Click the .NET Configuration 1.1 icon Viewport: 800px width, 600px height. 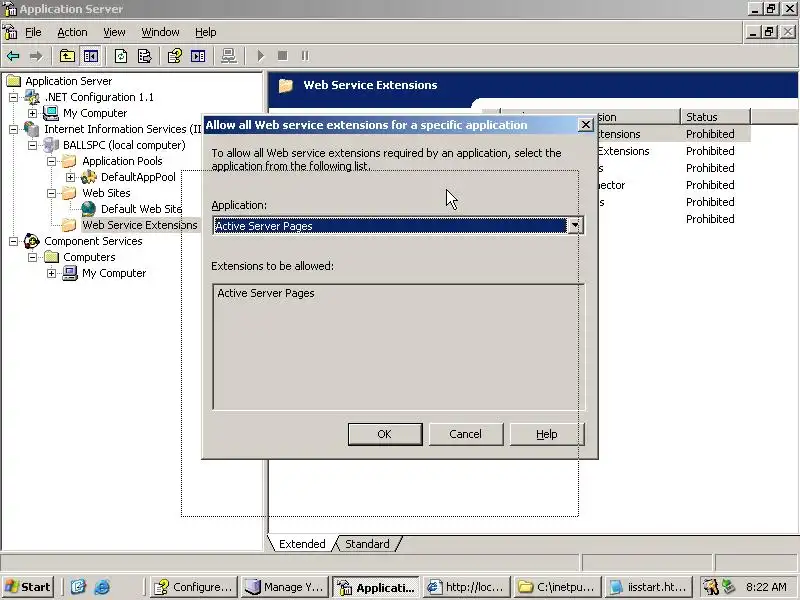point(32,97)
